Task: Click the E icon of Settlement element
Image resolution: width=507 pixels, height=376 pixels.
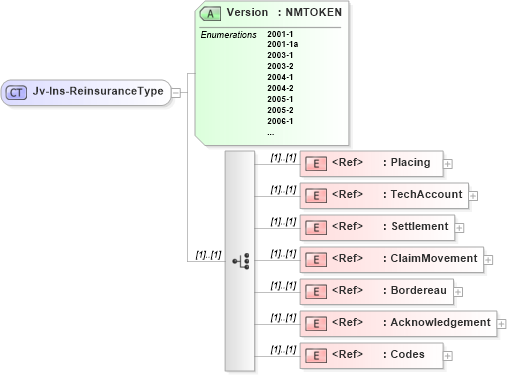Action: click(316, 228)
